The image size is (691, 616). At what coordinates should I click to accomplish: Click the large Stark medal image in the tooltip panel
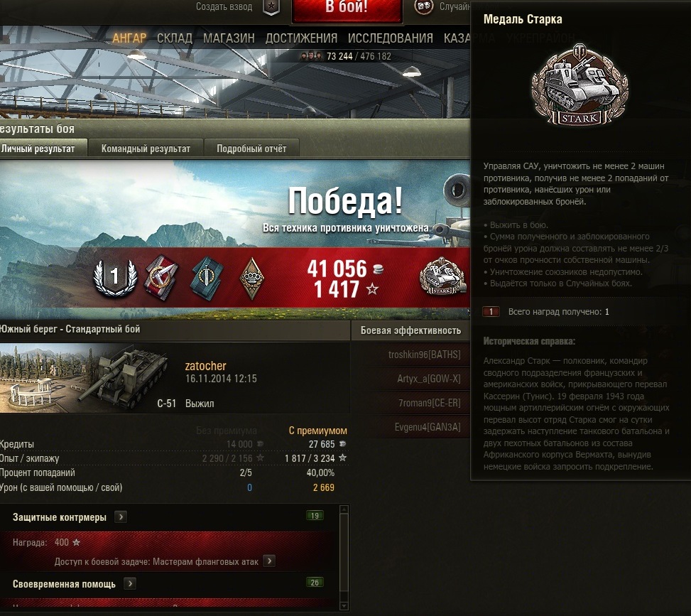[x=580, y=85]
